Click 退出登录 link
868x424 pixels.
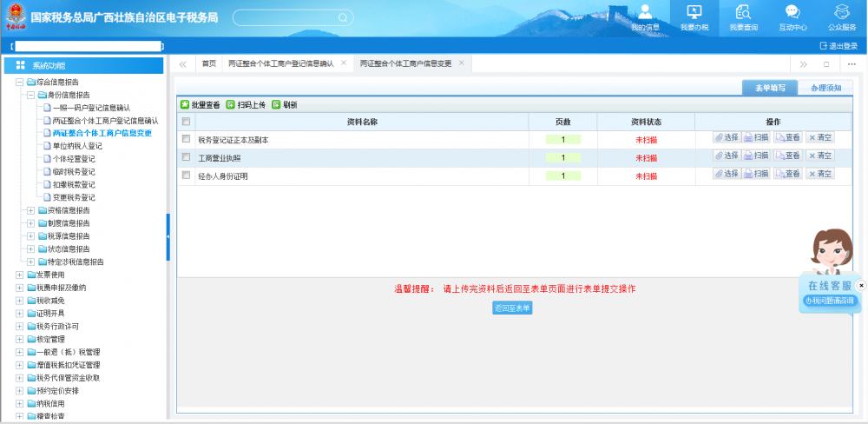[x=838, y=46]
